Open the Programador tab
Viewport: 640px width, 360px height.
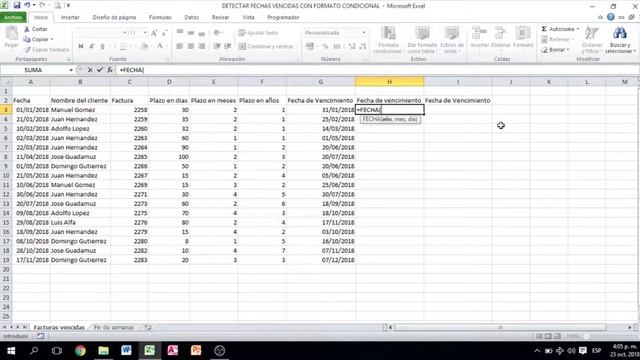pos(283,17)
